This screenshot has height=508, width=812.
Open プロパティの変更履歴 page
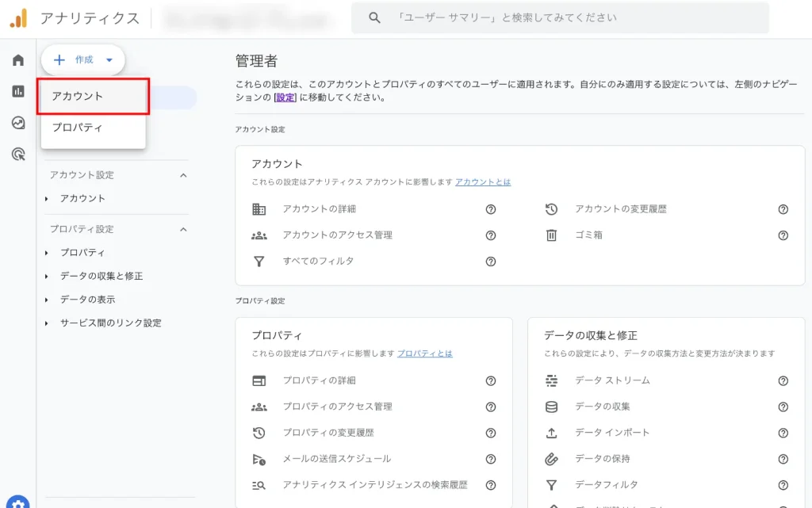click(328, 433)
